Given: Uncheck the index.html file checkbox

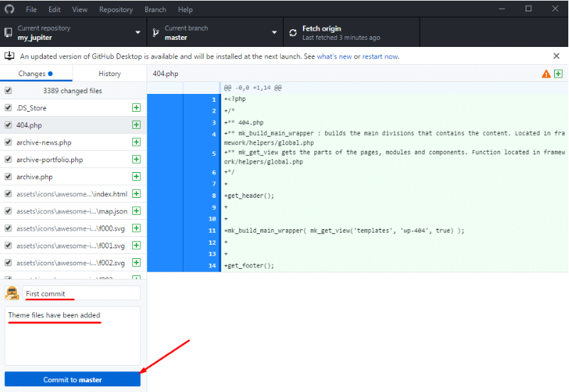Looking at the screenshot, I should point(8,194).
